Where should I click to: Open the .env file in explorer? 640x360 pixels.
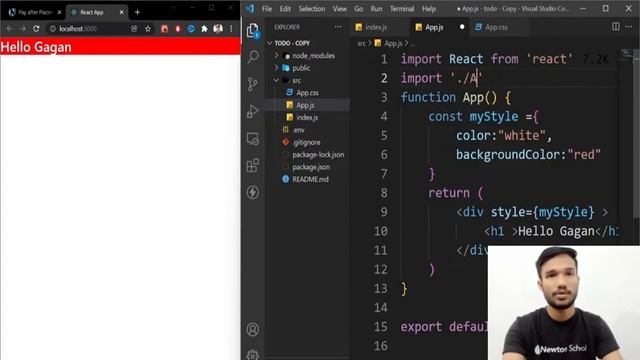pyautogui.click(x=307, y=130)
